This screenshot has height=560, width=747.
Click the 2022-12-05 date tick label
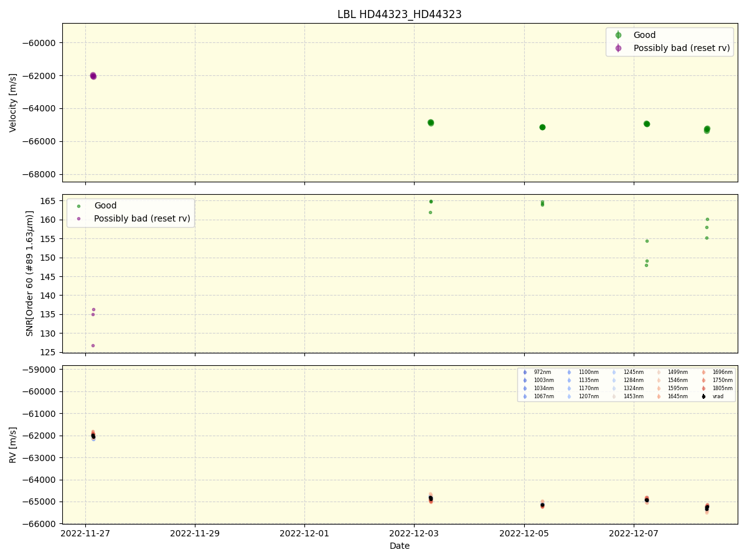524,533
